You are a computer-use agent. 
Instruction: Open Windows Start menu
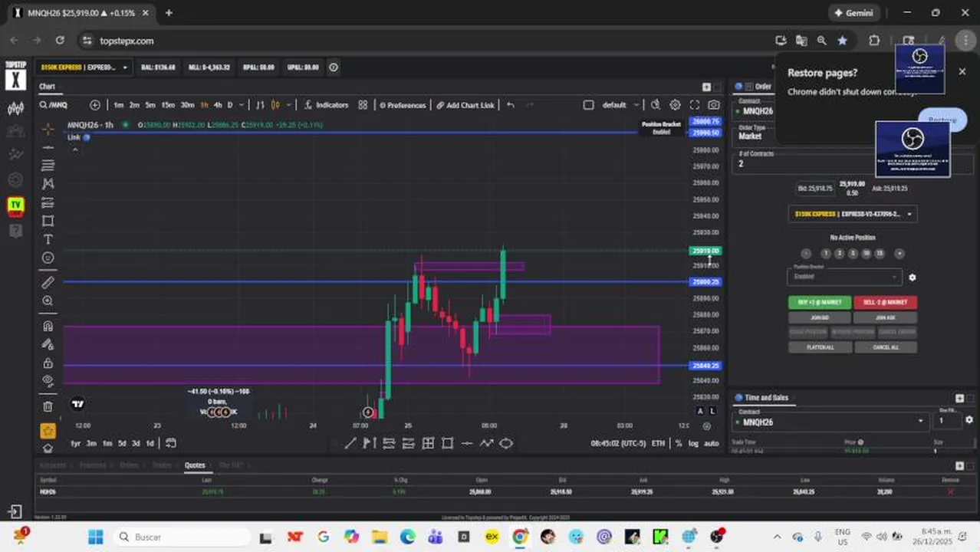95,537
